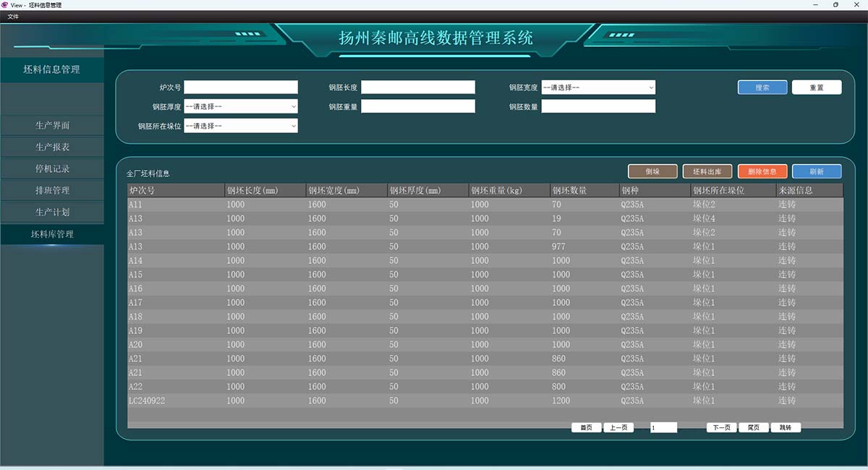Click the orange 删除信息 button
Image resolution: width=868 pixels, height=470 pixels.
click(762, 171)
